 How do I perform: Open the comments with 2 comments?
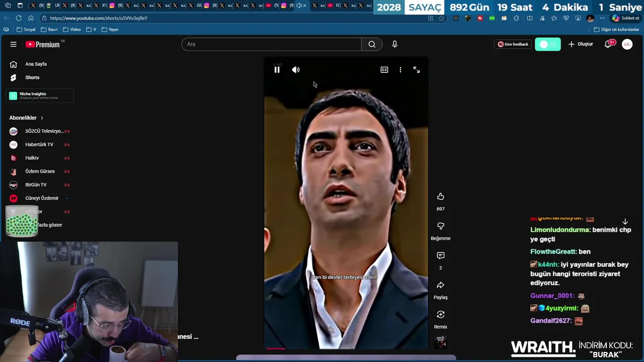441,255
